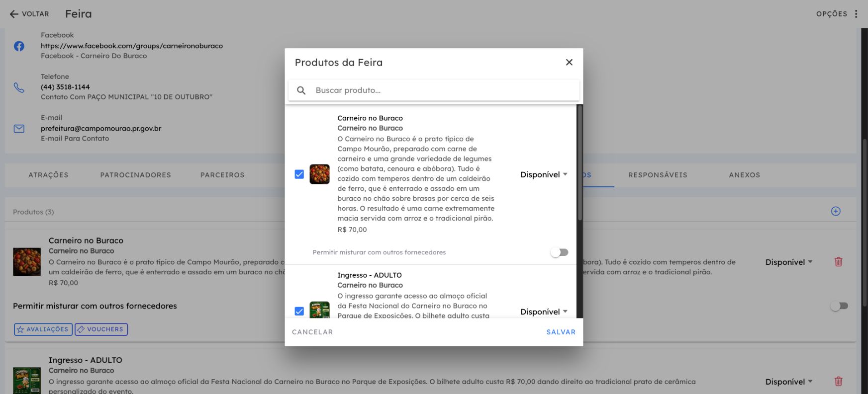The width and height of the screenshot is (868, 394).
Task: Add a product with the plus icon
Action: point(836,211)
